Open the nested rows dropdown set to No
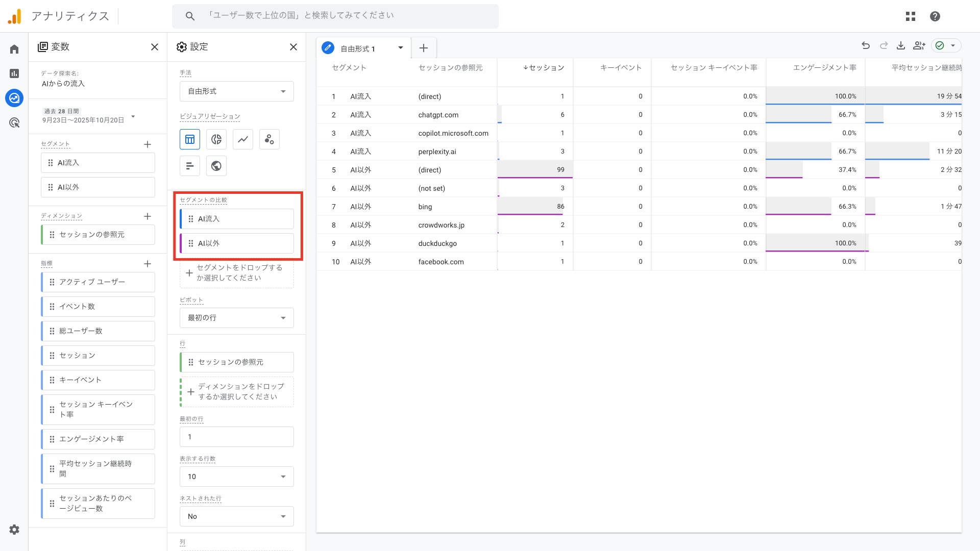980x551 pixels. (x=236, y=516)
